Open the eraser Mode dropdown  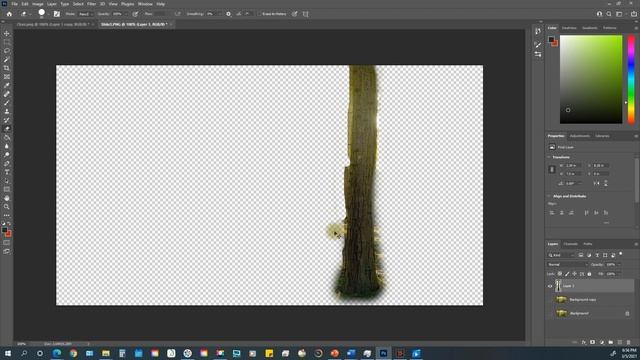(x=85, y=14)
